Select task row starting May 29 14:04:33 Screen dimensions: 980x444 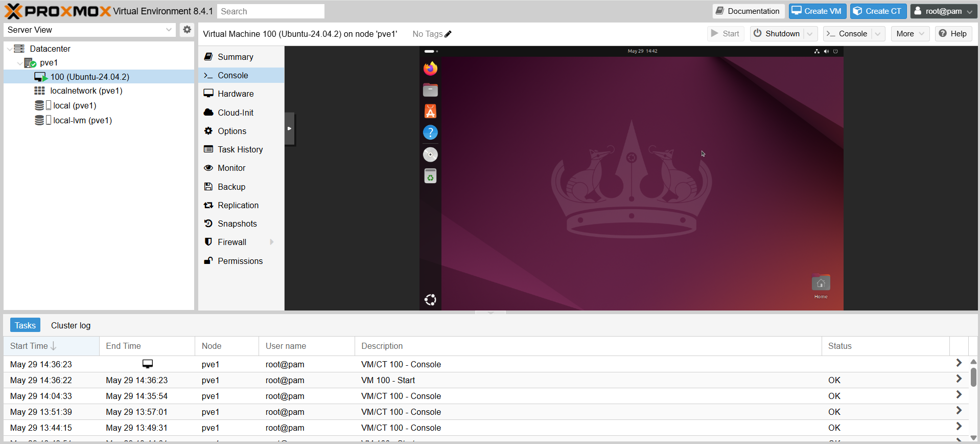pyautogui.click(x=486, y=396)
